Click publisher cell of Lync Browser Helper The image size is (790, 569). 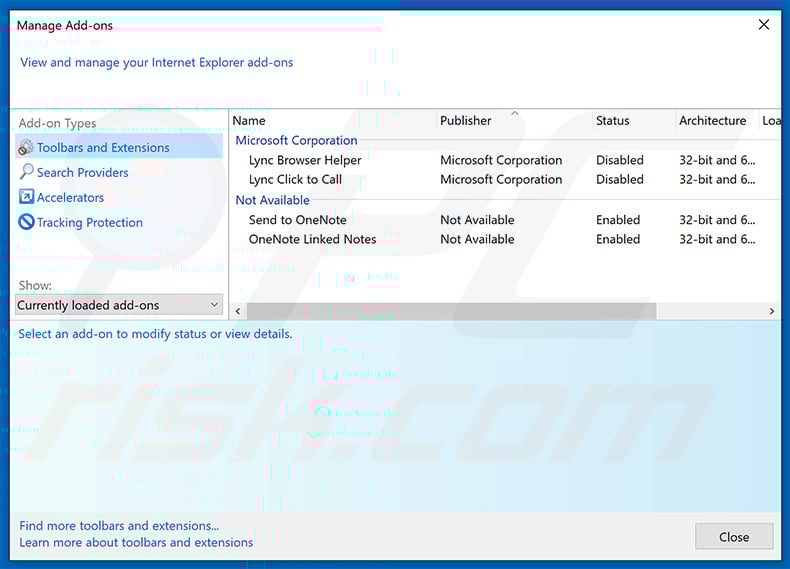tap(501, 160)
